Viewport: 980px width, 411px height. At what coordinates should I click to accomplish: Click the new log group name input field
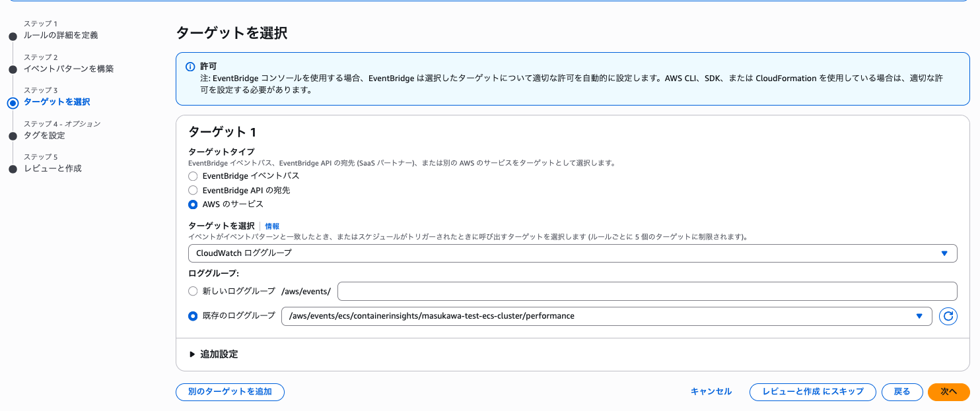[647, 291]
